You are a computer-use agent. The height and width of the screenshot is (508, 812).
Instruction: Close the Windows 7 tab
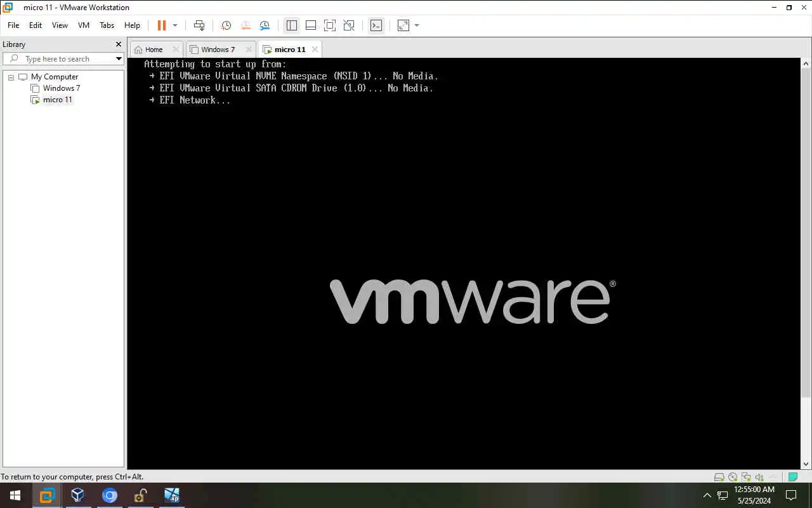click(x=248, y=50)
